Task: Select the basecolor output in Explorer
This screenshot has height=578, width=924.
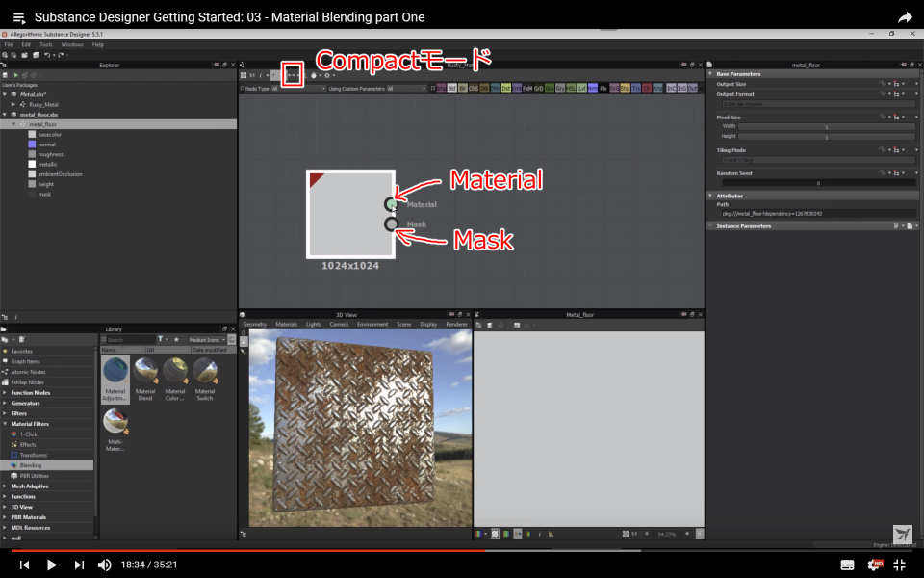Action: click(49, 135)
